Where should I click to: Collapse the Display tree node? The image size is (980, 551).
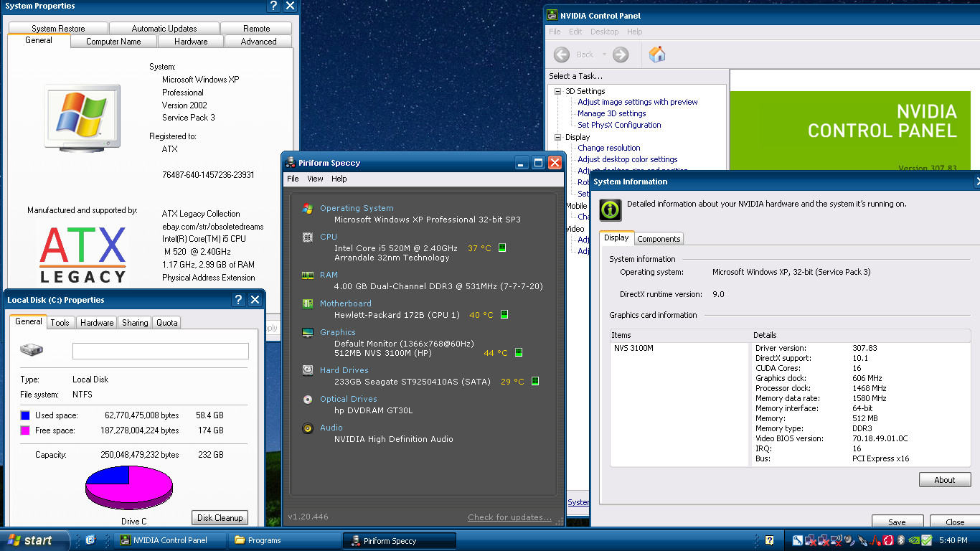tap(558, 137)
